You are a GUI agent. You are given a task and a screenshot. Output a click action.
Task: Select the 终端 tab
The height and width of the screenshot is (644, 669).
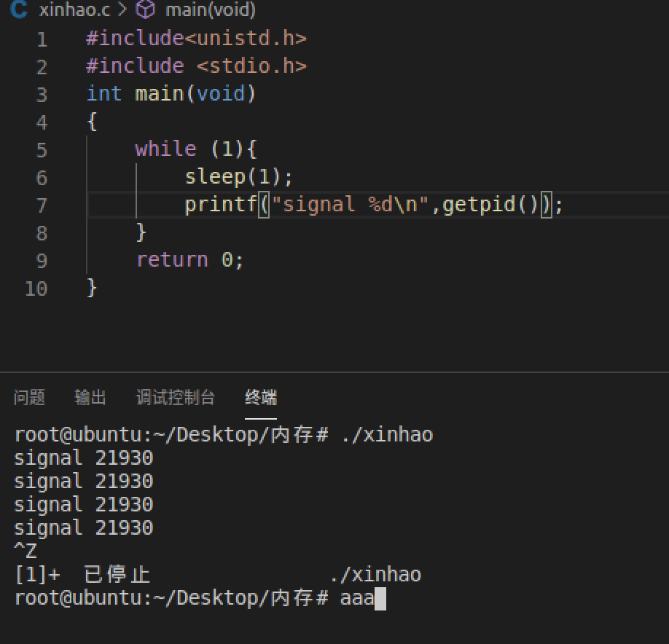click(261, 397)
